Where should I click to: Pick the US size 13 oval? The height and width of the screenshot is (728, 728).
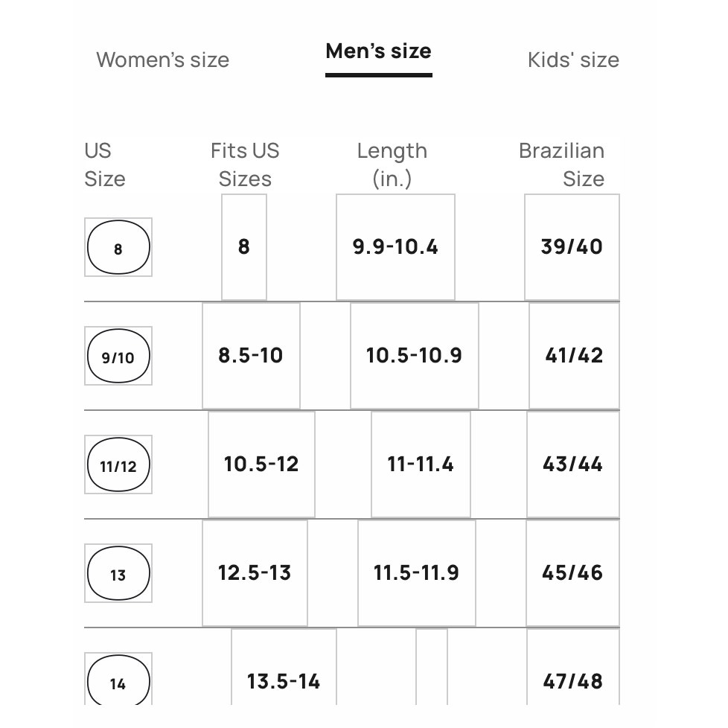(x=118, y=573)
